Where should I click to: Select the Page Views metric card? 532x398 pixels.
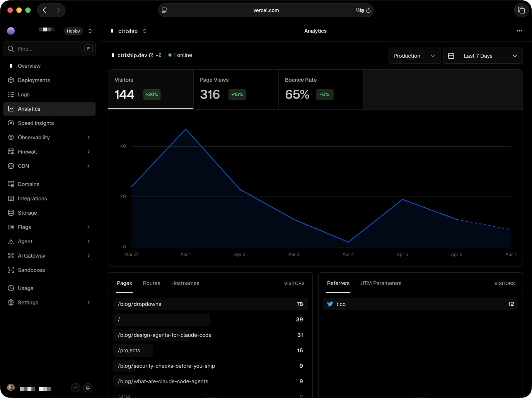(236, 89)
